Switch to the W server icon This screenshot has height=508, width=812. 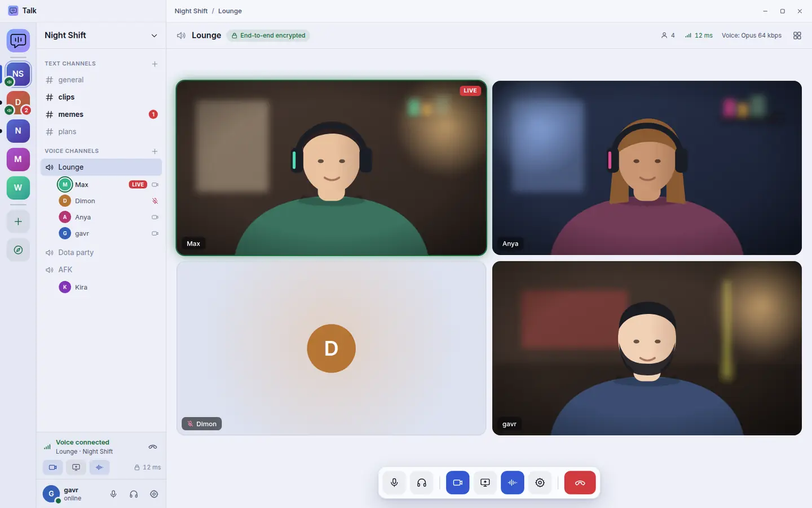[x=18, y=187]
